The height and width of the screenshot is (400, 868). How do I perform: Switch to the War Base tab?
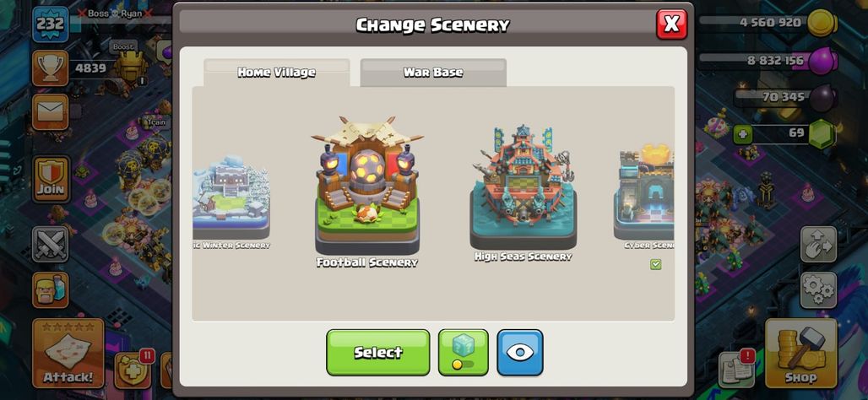click(433, 73)
